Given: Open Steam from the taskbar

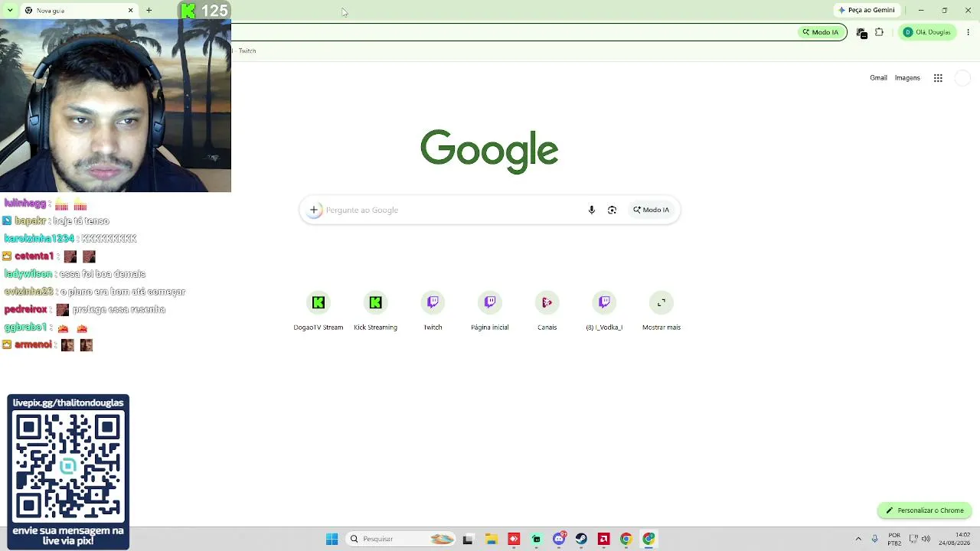Looking at the screenshot, I should coord(581,539).
